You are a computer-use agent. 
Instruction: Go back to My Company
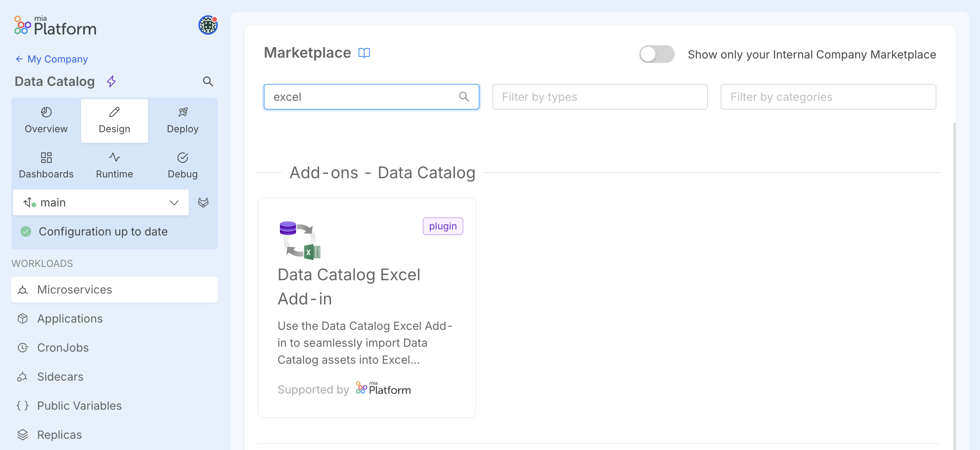[51, 59]
